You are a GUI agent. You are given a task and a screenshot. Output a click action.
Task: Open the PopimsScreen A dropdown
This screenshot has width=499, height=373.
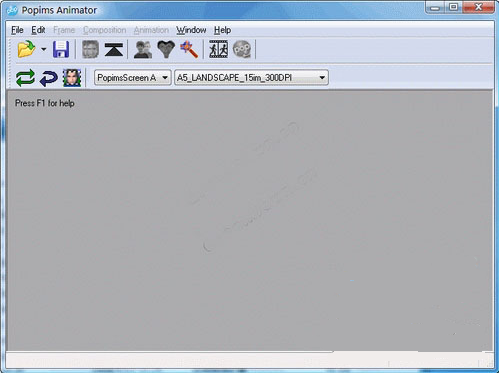133,78
